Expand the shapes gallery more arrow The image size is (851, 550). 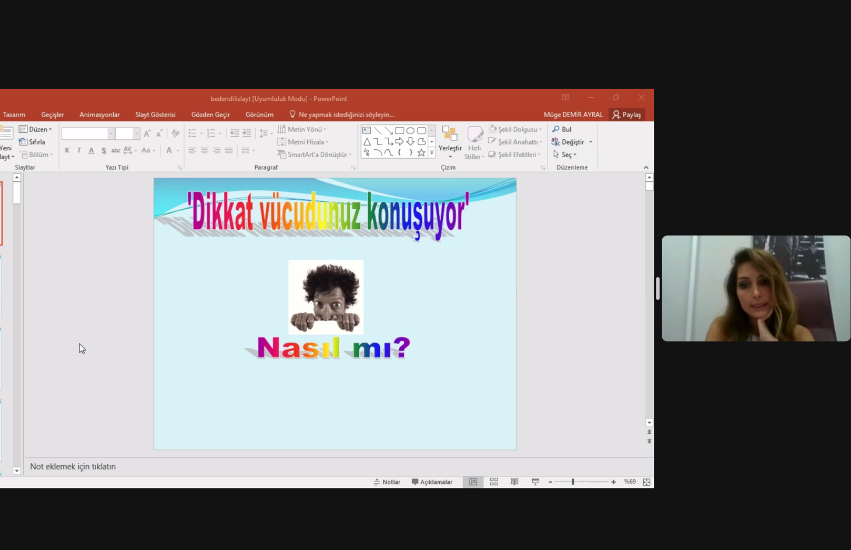pyautogui.click(x=432, y=153)
